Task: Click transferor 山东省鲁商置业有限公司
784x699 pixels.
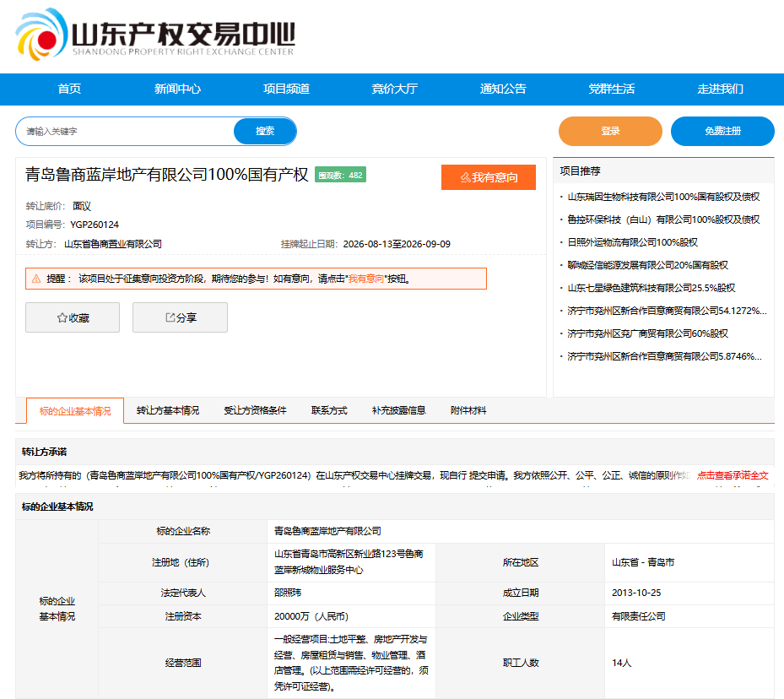Action: point(113,244)
